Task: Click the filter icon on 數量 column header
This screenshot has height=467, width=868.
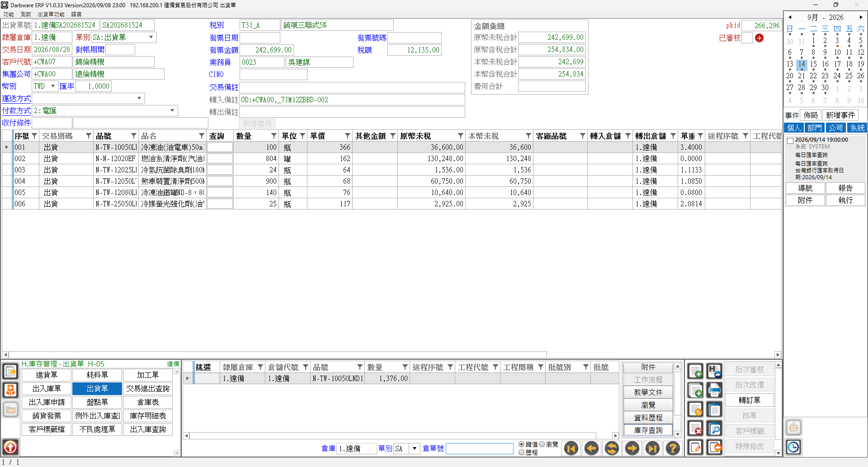Action: pos(274,136)
